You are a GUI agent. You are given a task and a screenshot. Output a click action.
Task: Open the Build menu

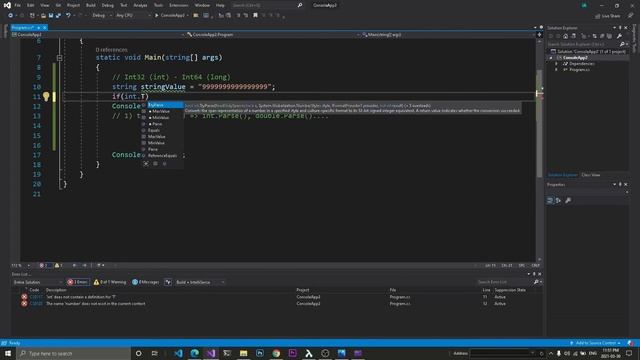[x=91, y=5]
